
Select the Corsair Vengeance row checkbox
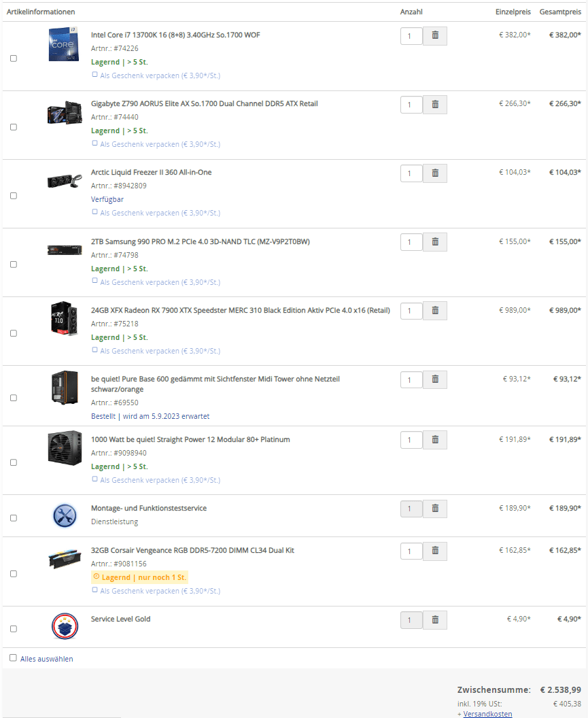point(14,574)
